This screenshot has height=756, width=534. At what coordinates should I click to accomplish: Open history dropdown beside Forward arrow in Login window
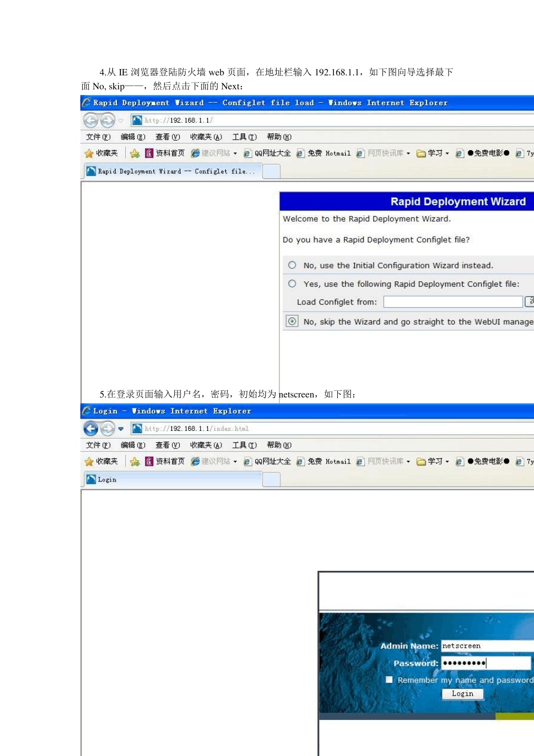[x=121, y=429]
